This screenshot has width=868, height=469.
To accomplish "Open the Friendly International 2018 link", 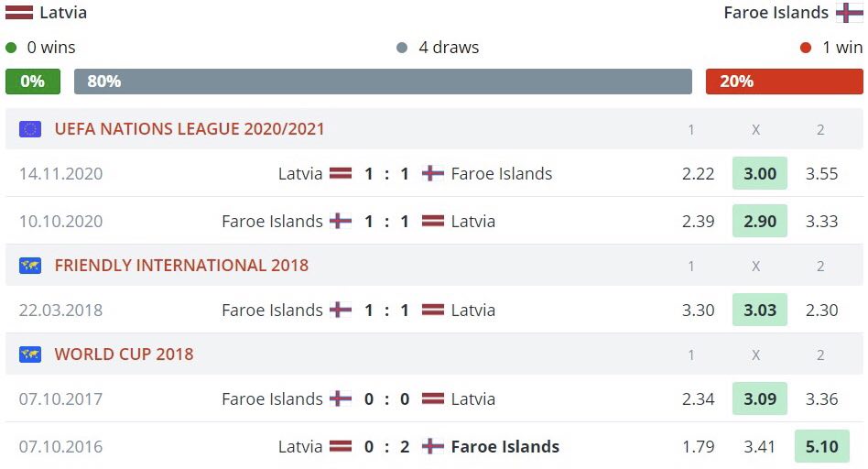I will [x=181, y=266].
